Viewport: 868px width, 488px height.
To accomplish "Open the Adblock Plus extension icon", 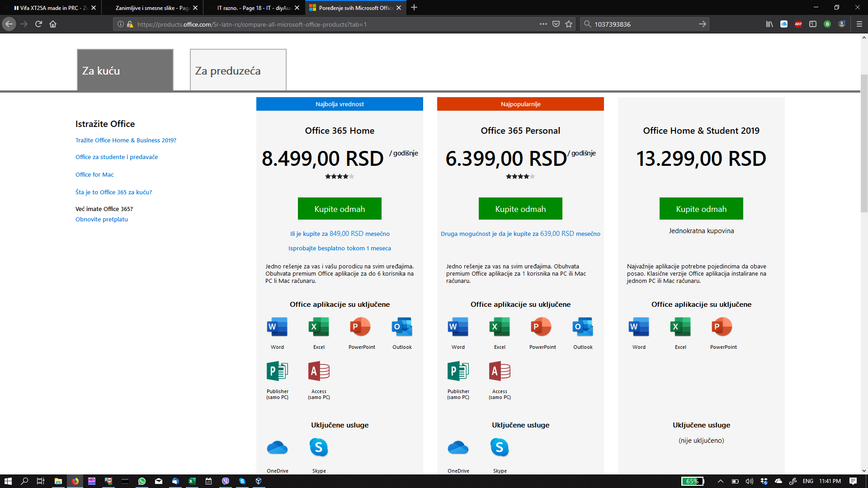I will [798, 24].
